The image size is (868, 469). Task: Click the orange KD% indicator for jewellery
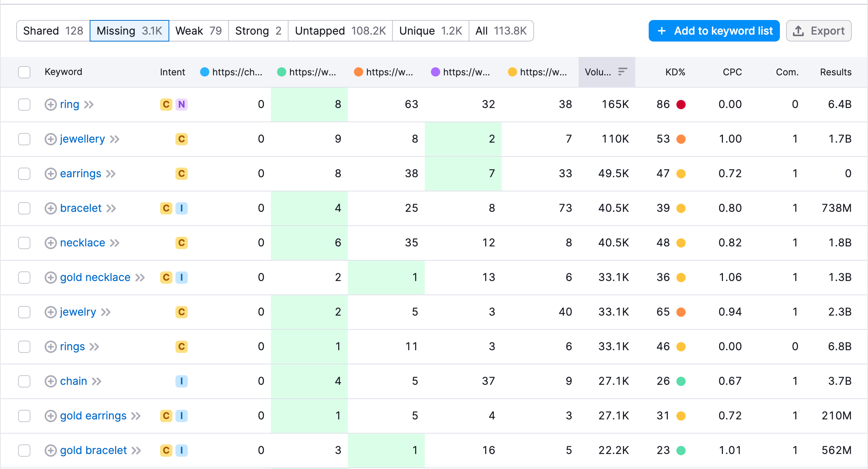[x=681, y=139]
